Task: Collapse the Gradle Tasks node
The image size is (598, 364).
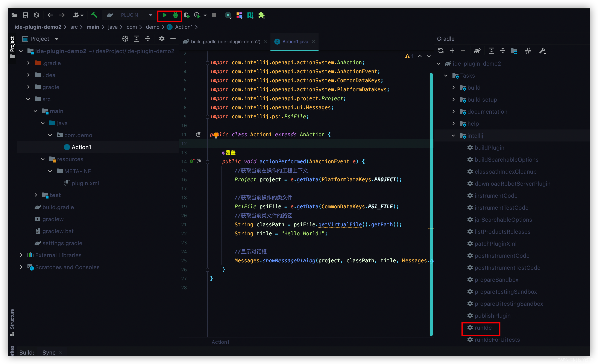Action: 446,76
